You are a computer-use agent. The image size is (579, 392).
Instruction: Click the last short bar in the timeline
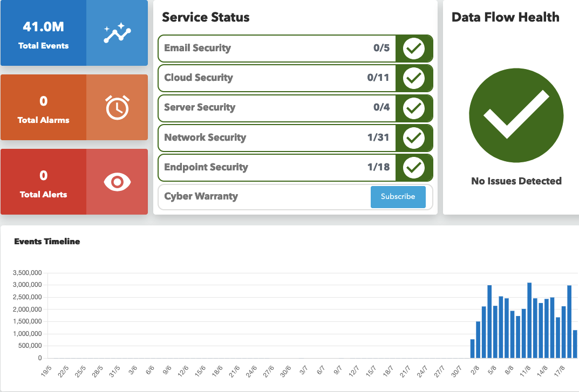tap(575, 344)
